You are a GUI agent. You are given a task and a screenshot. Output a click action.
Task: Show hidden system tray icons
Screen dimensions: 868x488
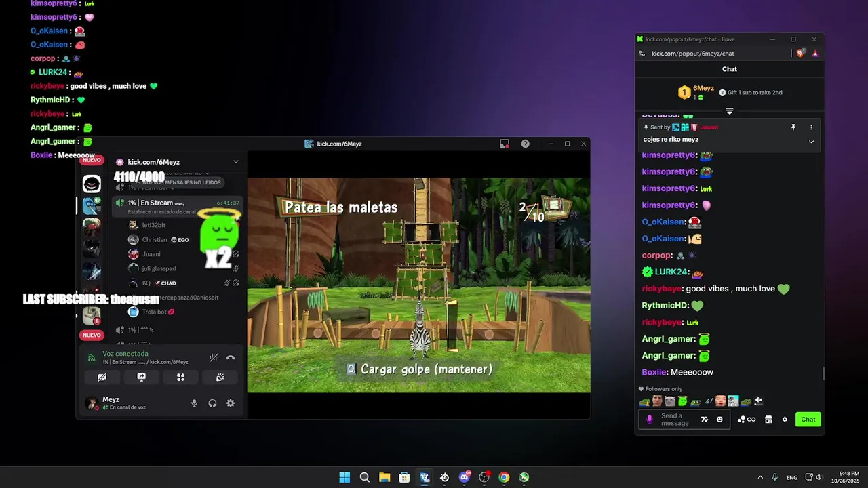coord(760,477)
